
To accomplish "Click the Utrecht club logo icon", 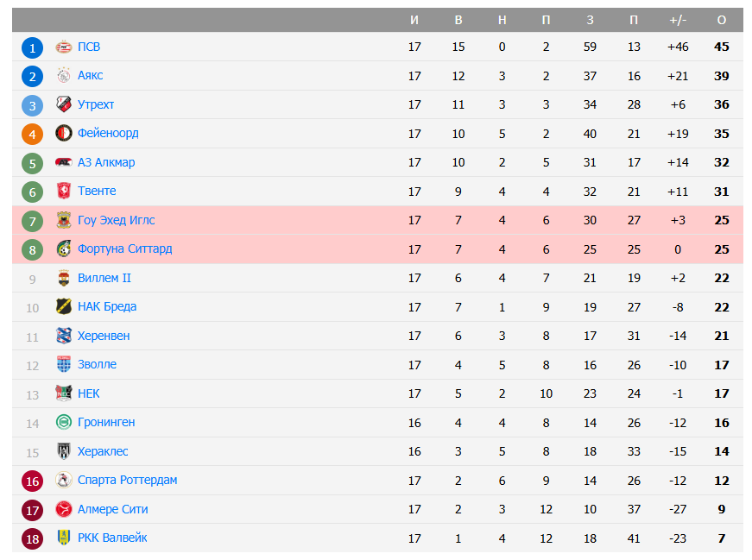I will pos(63,104).
